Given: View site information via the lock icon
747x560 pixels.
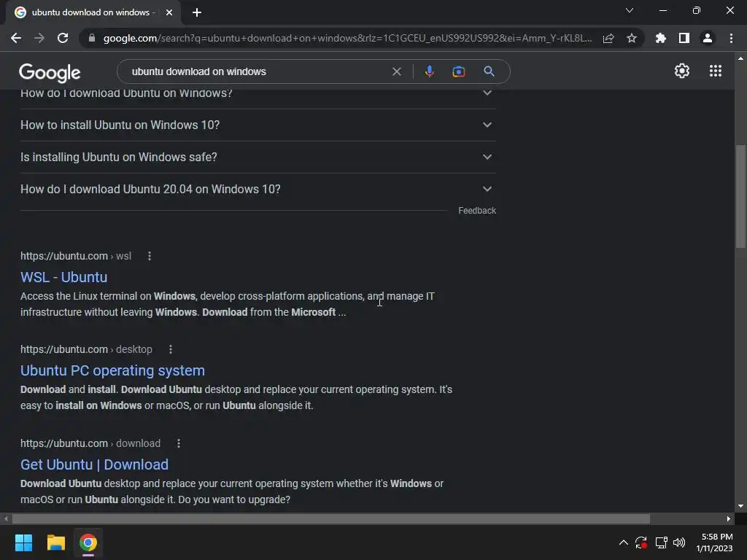Looking at the screenshot, I should click(92, 38).
